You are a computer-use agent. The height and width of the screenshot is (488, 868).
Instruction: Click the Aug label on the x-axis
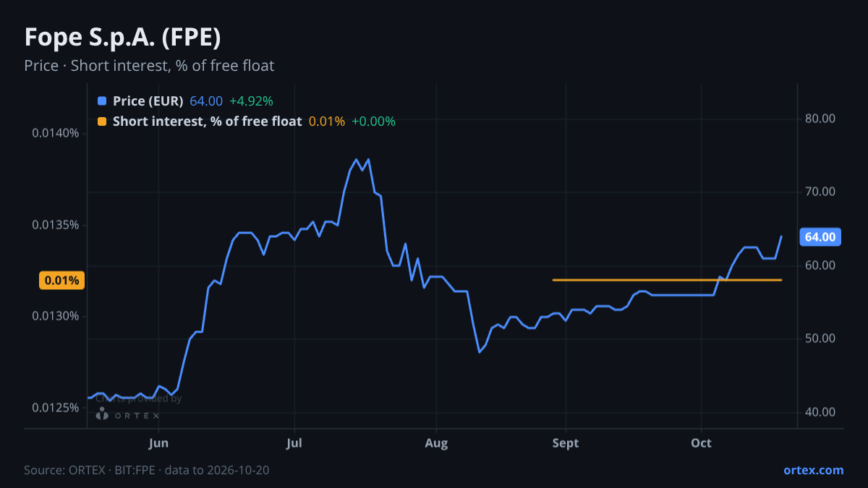436,443
